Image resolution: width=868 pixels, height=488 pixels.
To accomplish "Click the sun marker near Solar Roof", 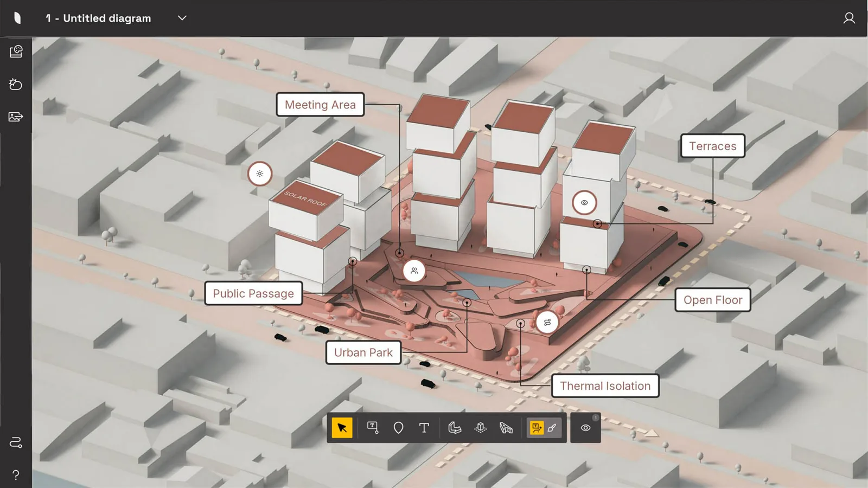I will pyautogui.click(x=260, y=174).
